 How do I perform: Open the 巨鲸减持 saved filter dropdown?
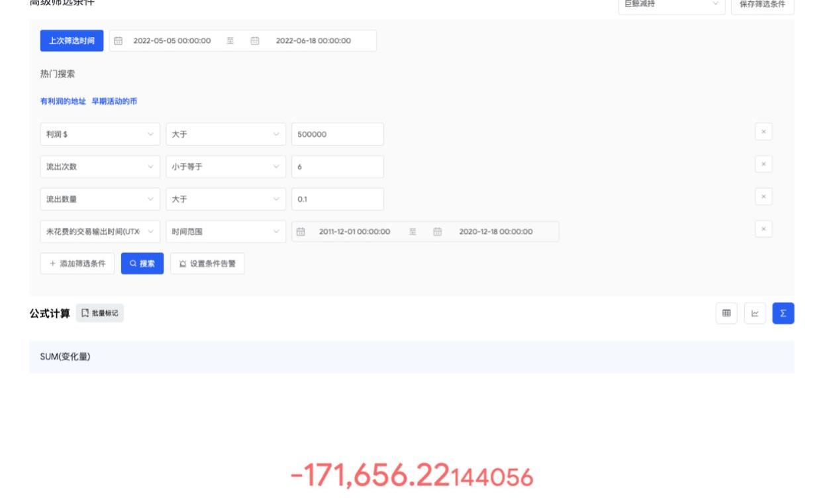tap(671, 4)
